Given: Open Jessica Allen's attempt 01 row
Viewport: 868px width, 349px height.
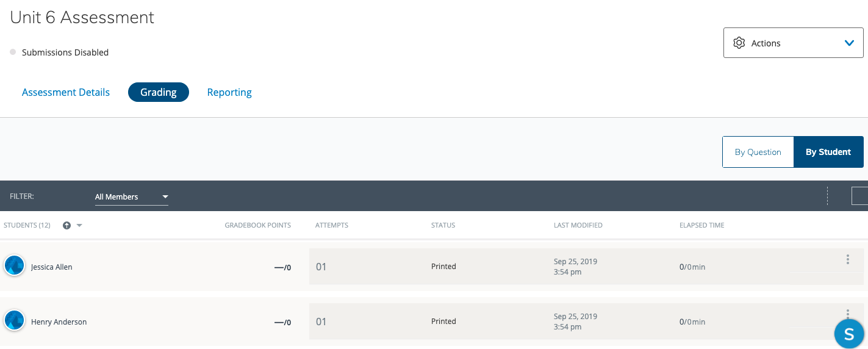Looking at the screenshot, I should [x=321, y=267].
